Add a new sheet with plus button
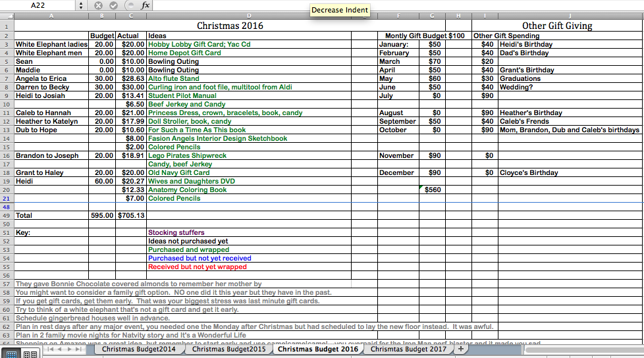 [x=461, y=349]
